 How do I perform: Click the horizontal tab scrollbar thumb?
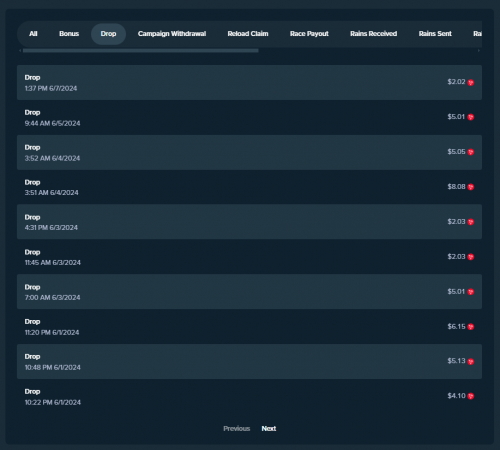point(141,51)
